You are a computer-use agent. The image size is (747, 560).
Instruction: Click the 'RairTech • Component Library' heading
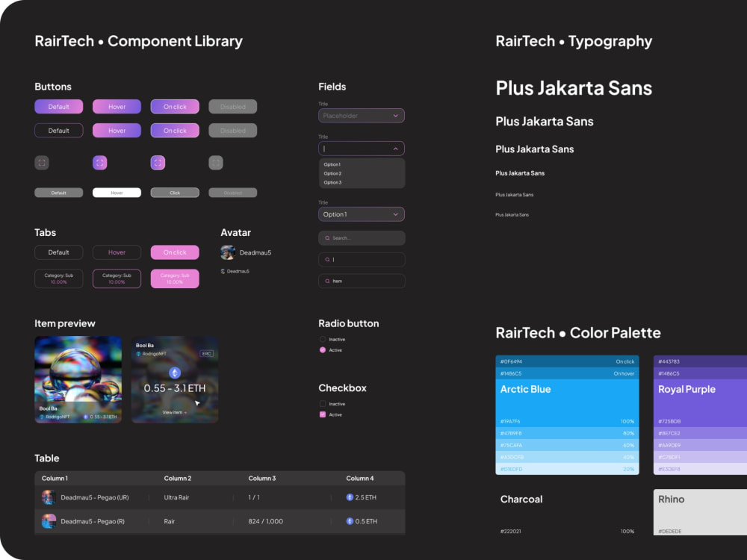[139, 41]
